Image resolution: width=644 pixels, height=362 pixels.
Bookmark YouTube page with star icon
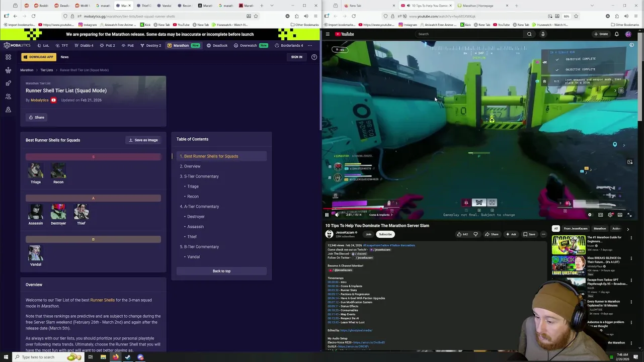(x=576, y=16)
